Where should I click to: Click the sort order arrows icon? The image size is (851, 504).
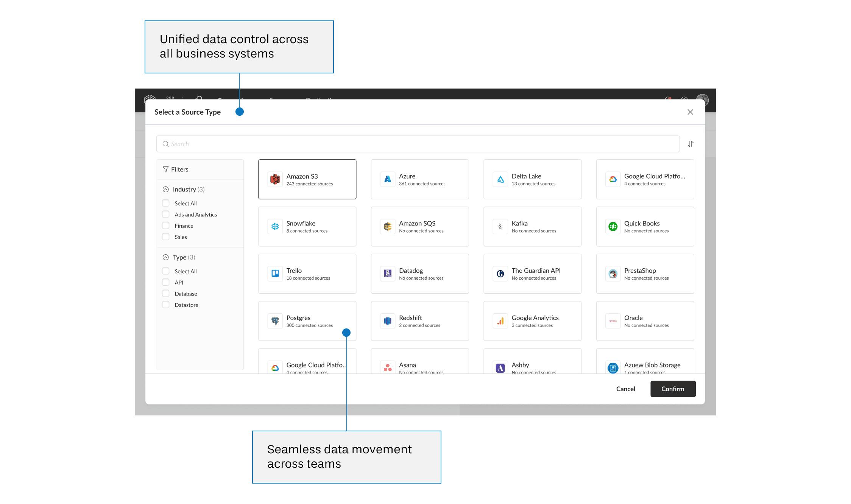690,144
